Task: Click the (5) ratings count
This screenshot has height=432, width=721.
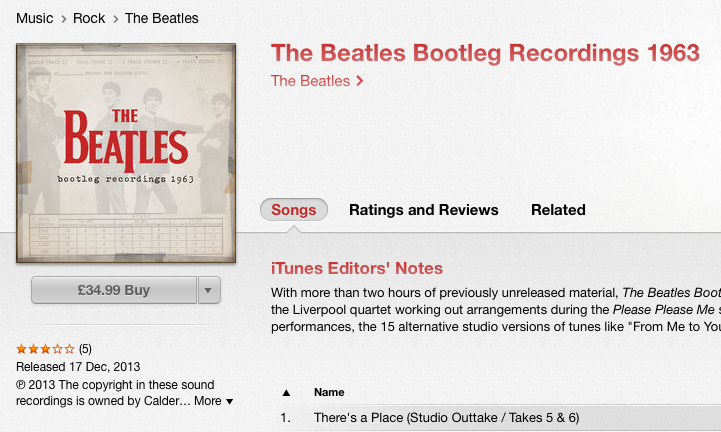Action: [85, 349]
